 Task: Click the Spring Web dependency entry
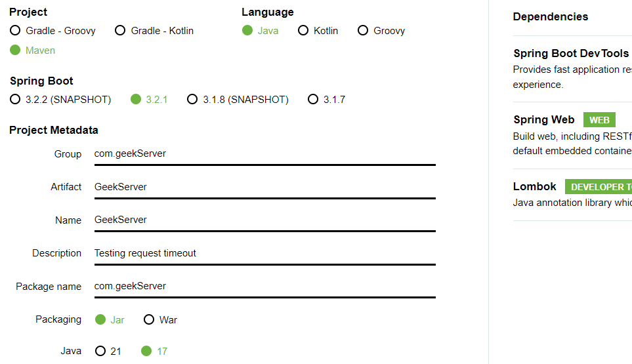544,120
